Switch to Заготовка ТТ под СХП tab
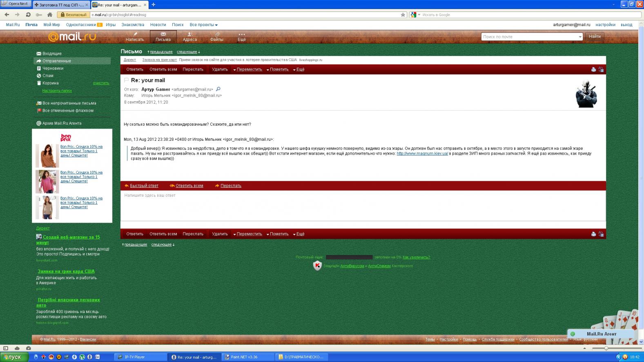This screenshot has width=644, height=362. click(x=61, y=5)
